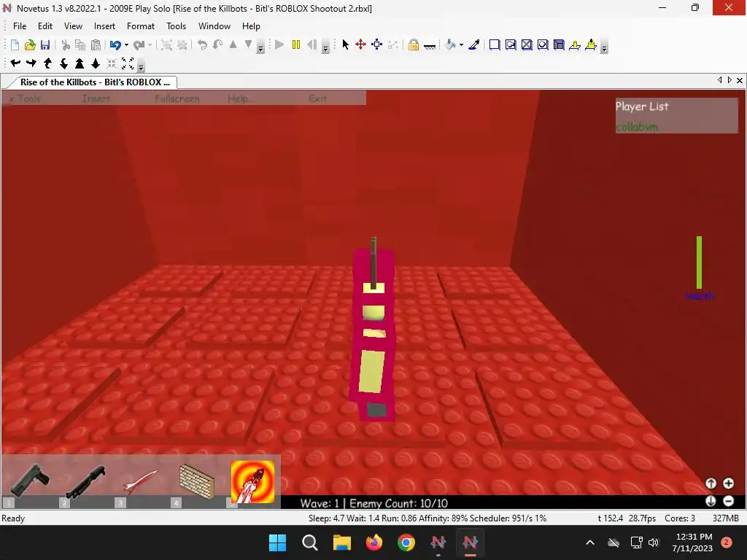Expand the run toolbar overflow options
Screen dimensions: 747x560
pyautogui.click(x=325, y=47)
